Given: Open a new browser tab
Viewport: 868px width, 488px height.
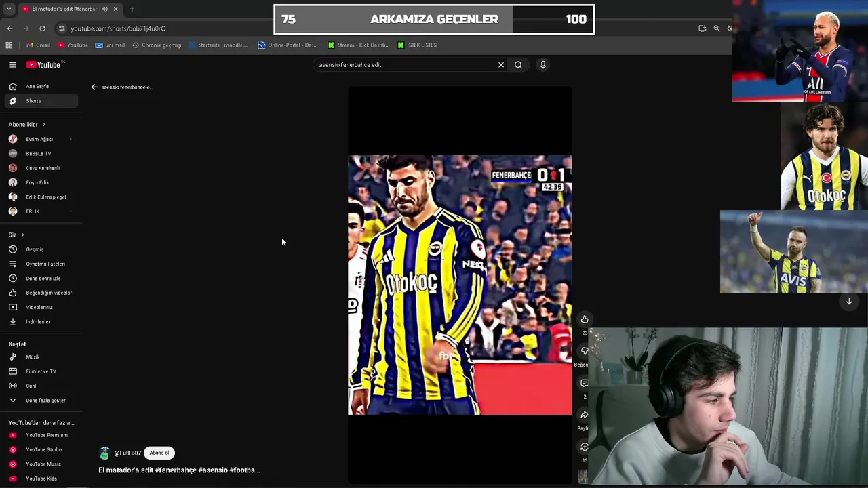Looking at the screenshot, I should point(132,9).
